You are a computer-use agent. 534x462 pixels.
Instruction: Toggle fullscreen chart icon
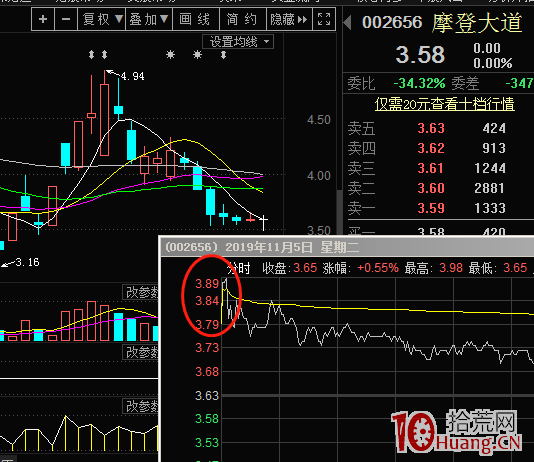click(x=324, y=19)
